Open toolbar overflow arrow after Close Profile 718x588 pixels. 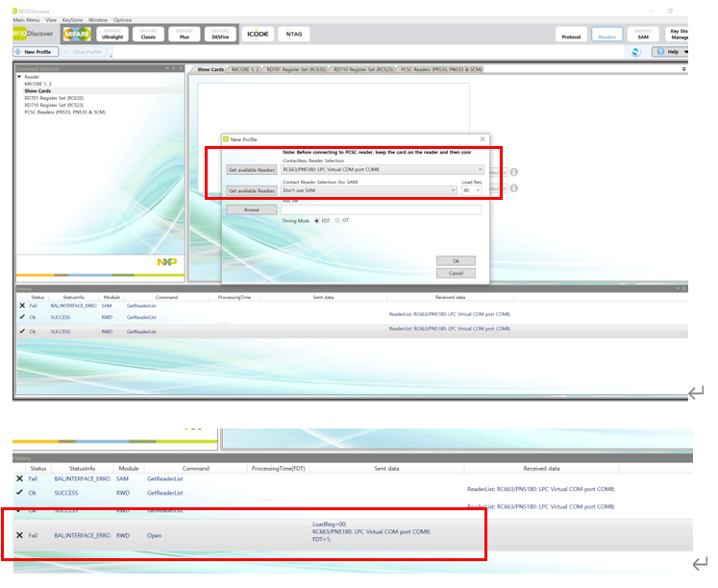point(111,56)
